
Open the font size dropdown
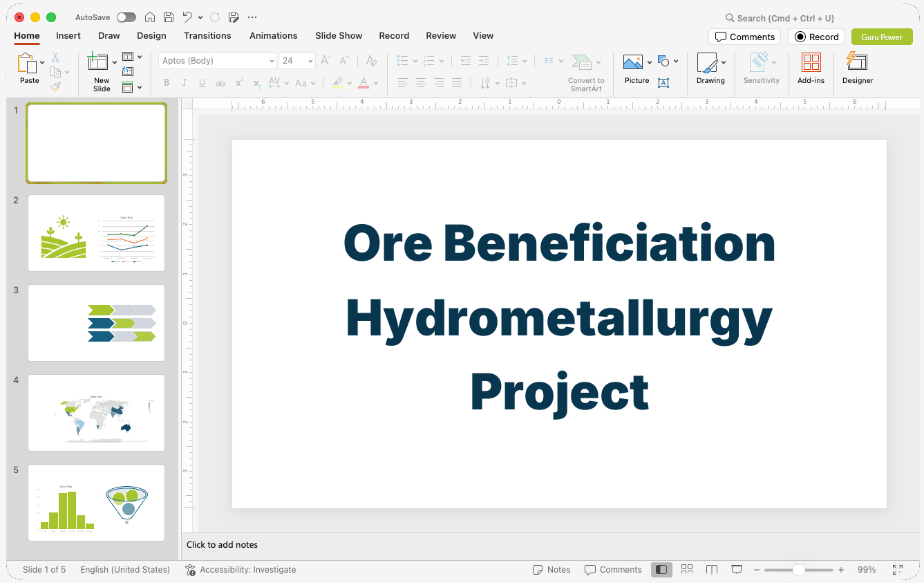(x=311, y=61)
